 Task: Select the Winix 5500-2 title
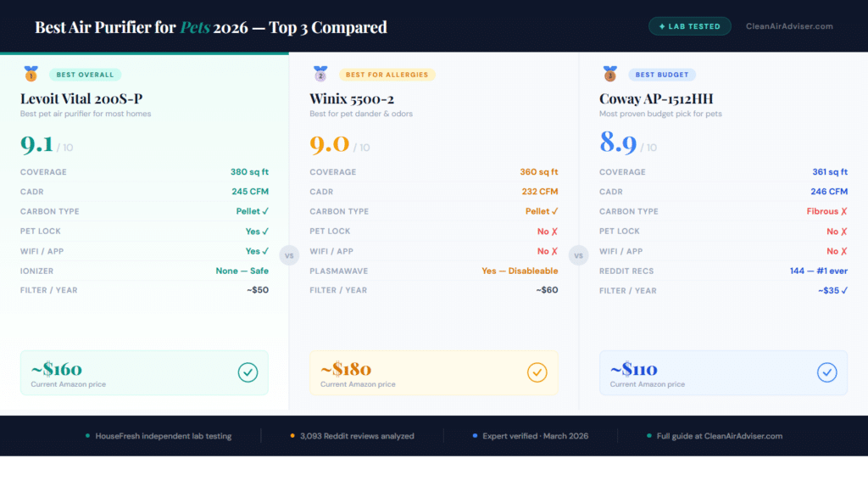[352, 98]
